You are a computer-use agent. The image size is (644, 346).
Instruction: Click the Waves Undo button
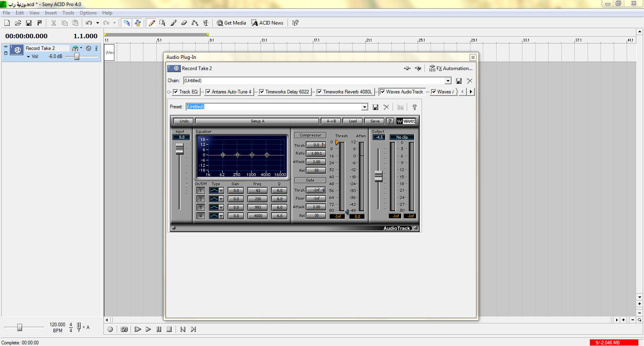184,121
